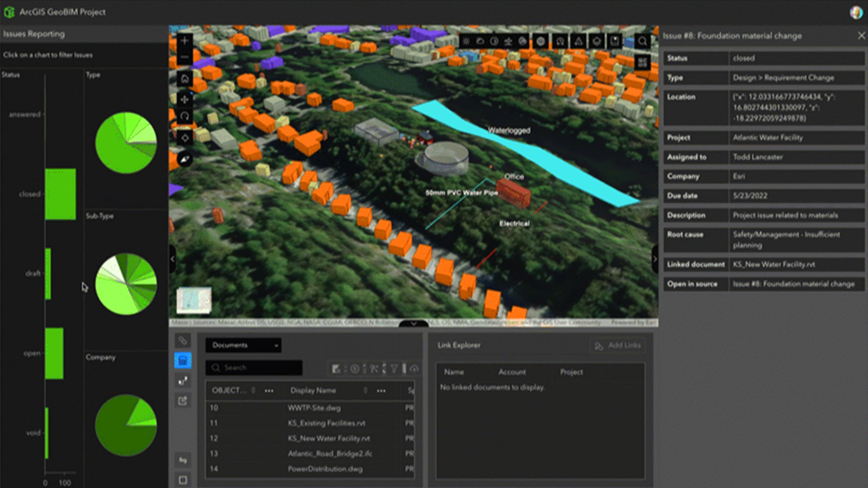Viewport: 868px width, 488px height.
Task: Open OBJECT column options via the ellipsis menu
Action: point(269,390)
